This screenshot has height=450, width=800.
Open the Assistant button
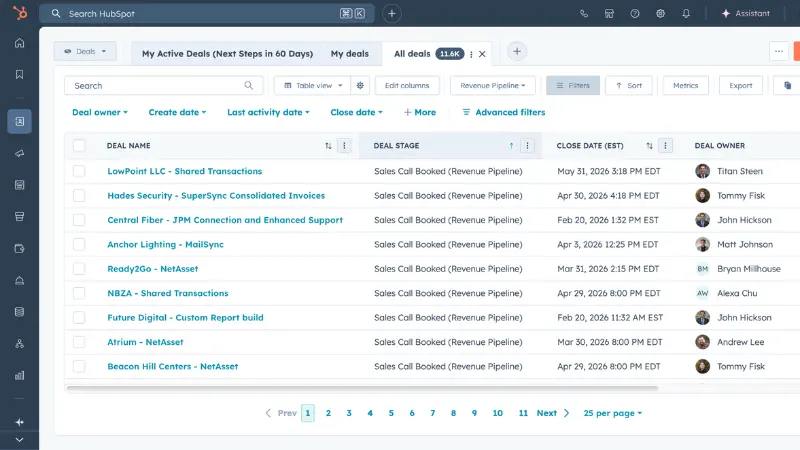[745, 14]
